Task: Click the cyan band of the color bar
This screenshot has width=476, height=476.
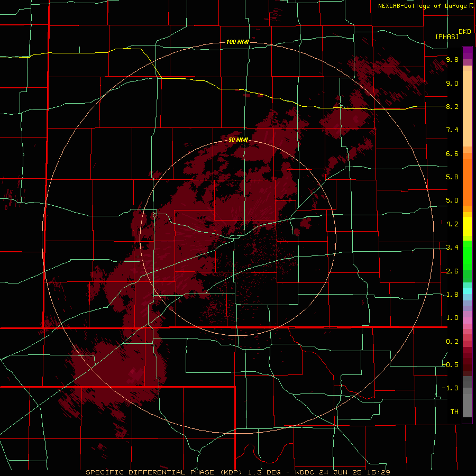Action: tap(467, 290)
